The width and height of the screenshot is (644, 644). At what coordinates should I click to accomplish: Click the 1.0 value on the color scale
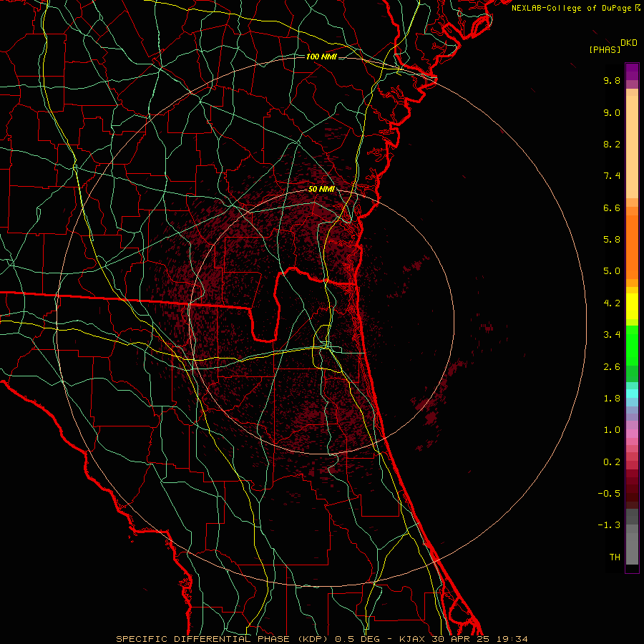click(612, 430)
